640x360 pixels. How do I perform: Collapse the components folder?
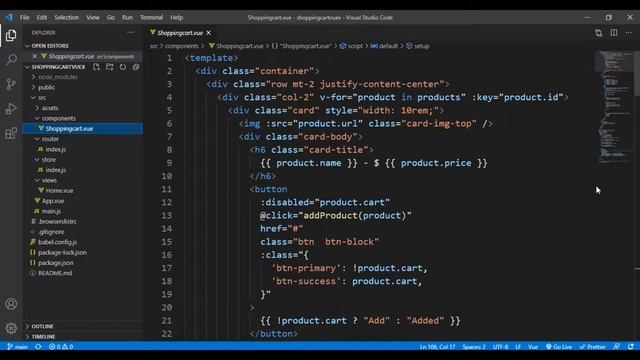[59, 118]
